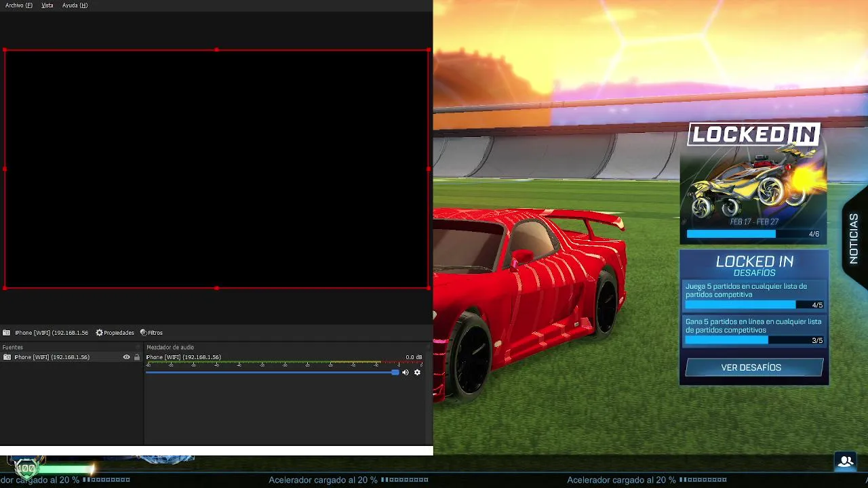This screenshot has height=488, width=868.
Task: Click the LOCKED IN DESAFÍOS heading
Action: click(754, 265)
